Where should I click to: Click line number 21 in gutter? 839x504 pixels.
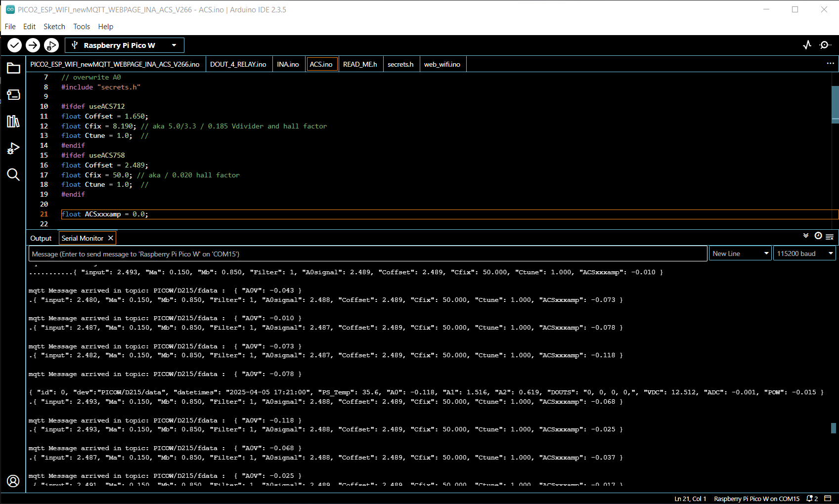44,214
